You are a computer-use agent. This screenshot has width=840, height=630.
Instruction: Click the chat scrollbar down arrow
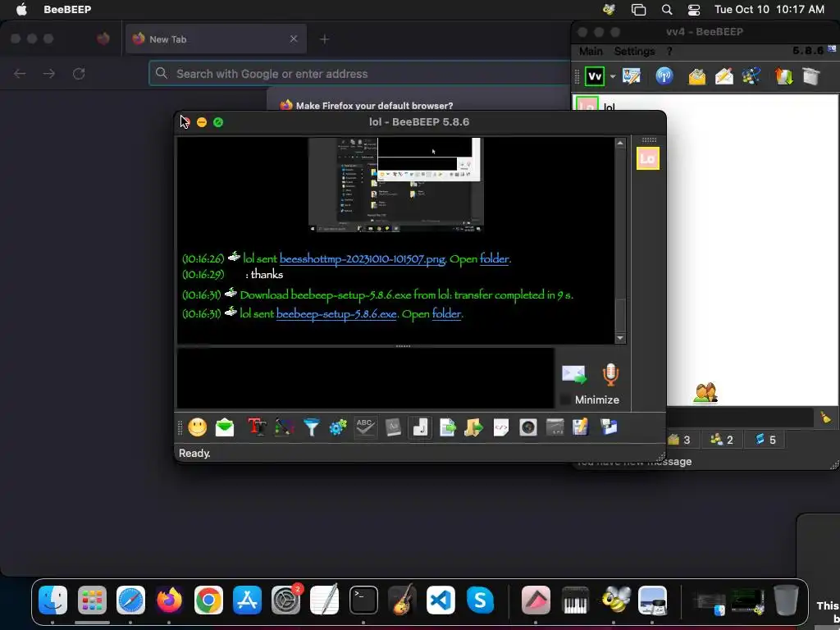click(x=620, y=338)
